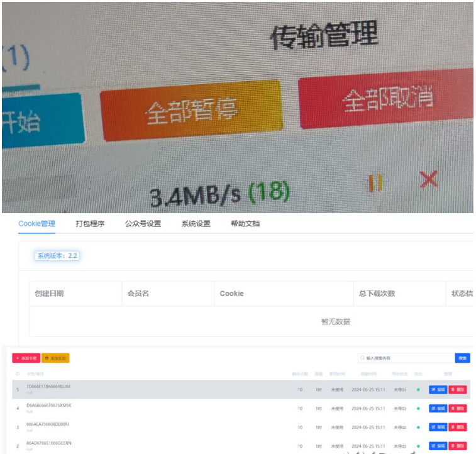Screen dimensions: 476x454
Task: Go to the 公众号设置 tab
Action: pyautogui.click(x=143, y=224)
